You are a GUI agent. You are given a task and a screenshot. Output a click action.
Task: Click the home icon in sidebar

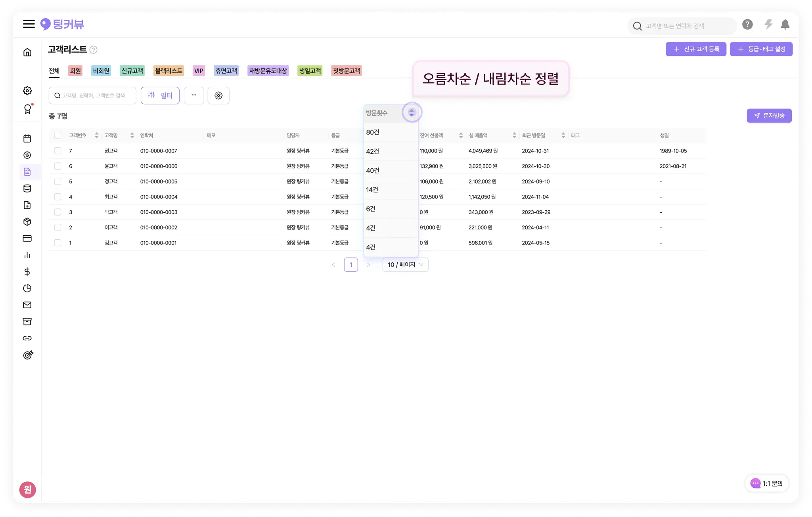pos(27,52)
